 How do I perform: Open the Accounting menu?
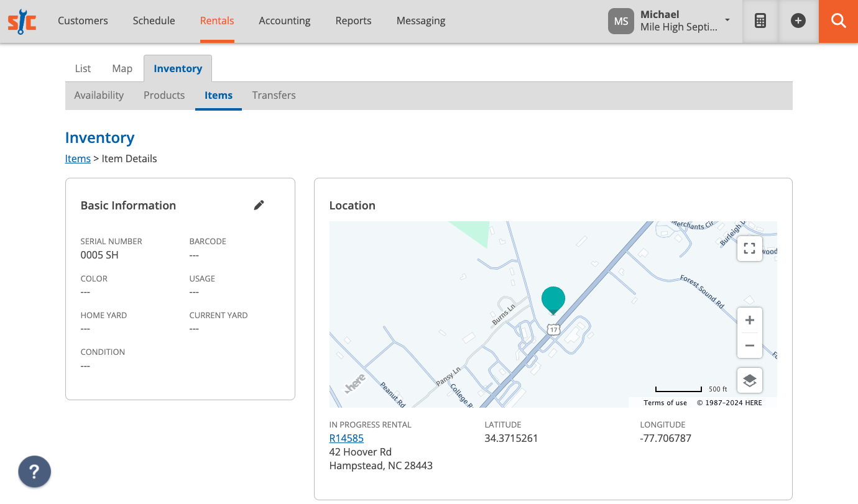click(x=285, y=21)
